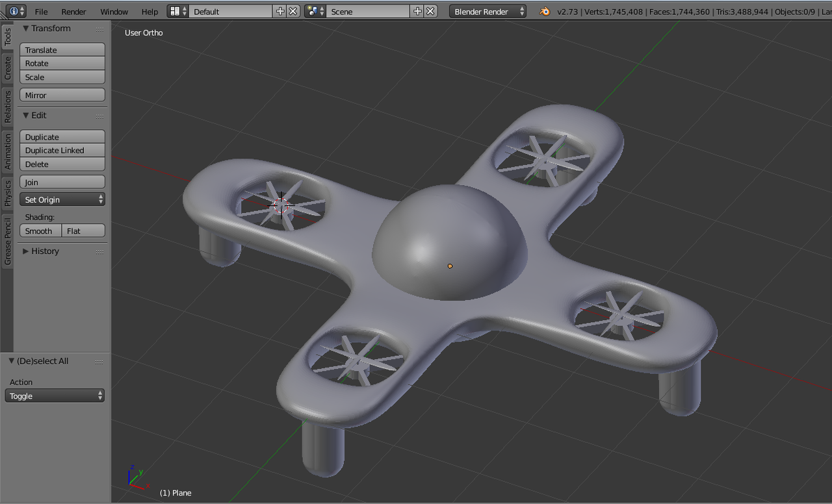
Task: Click the 'Objects:0/9' statistic
Action: point(794,12)
